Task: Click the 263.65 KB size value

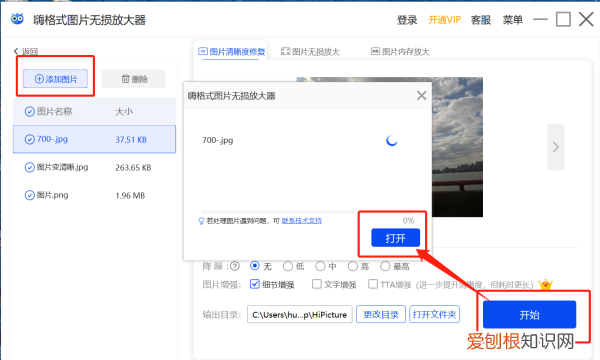Action: pos(133,168)
